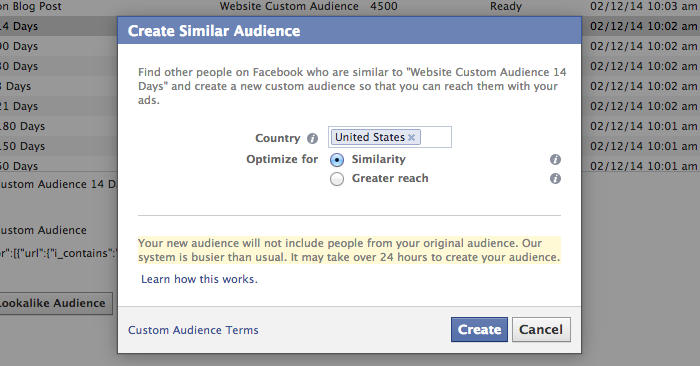The width and height of the screenshot is (700, 366).
Task: Click the 4500 audience size value
Action: (x=383, y=6)
